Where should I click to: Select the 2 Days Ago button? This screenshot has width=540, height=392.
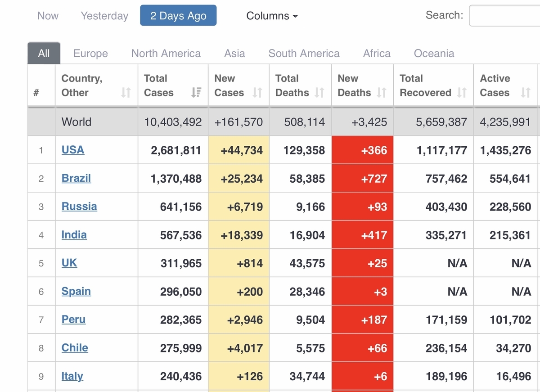pyautogui.click(x=178, y=16)
